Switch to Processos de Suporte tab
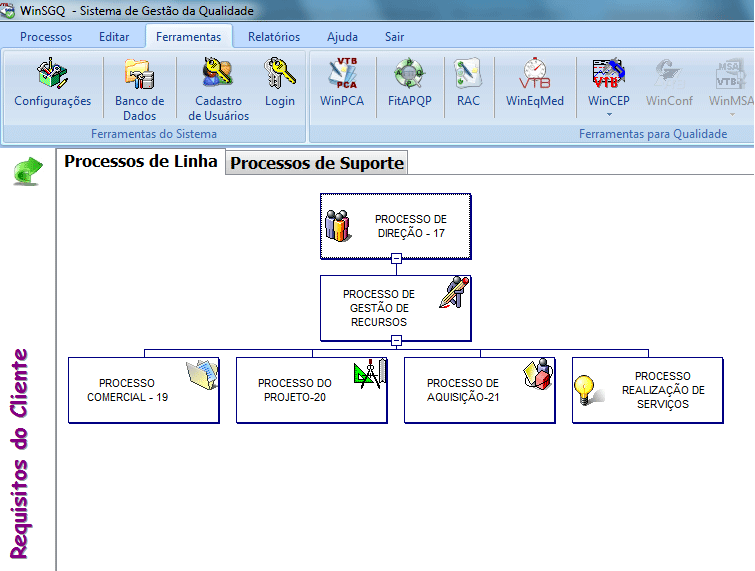 (317, 163)
